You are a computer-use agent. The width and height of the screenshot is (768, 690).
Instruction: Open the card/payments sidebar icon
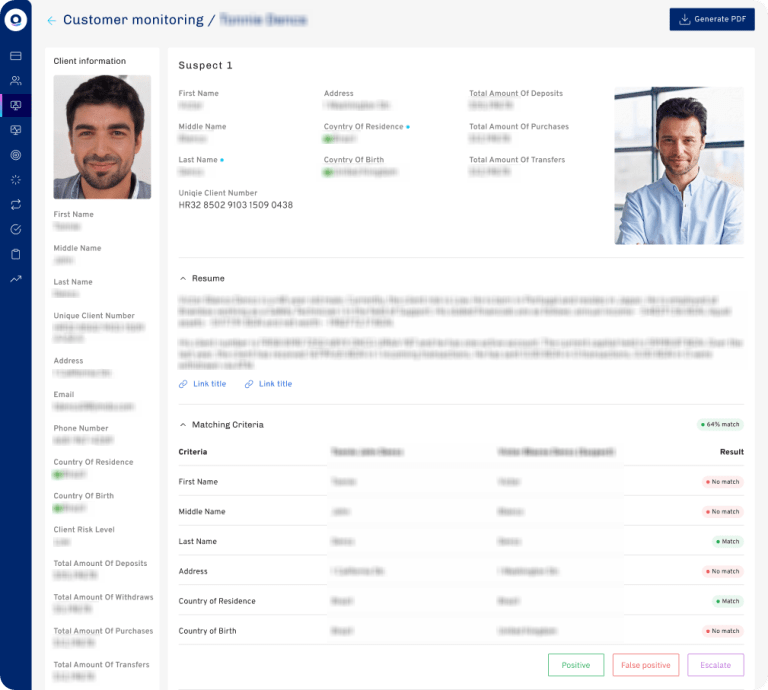coord(16,56)
